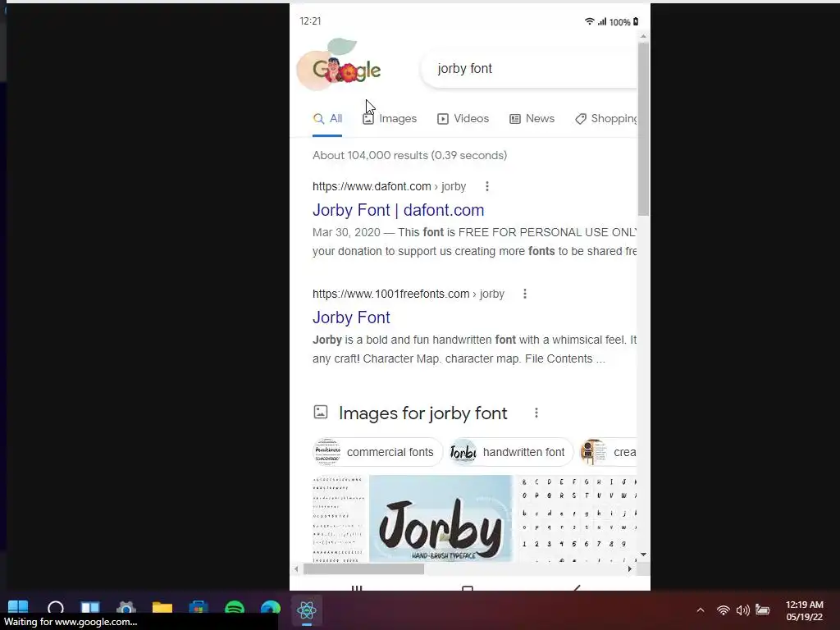This screenshot has height=630, width=840.
Task: Open the Windows Start menu
Action: click(18, 608)
